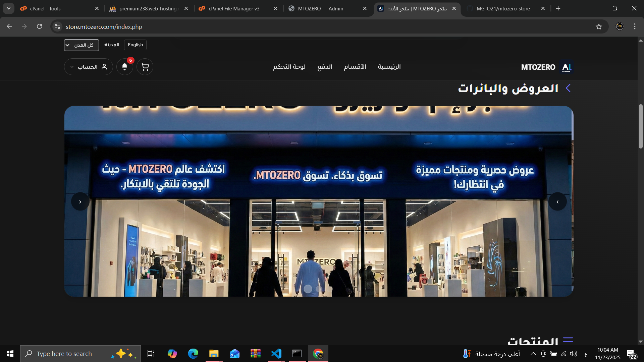Open الأقسام categories menu item
The width and height of the screenshot is (644, 362).
click(355, 67)
